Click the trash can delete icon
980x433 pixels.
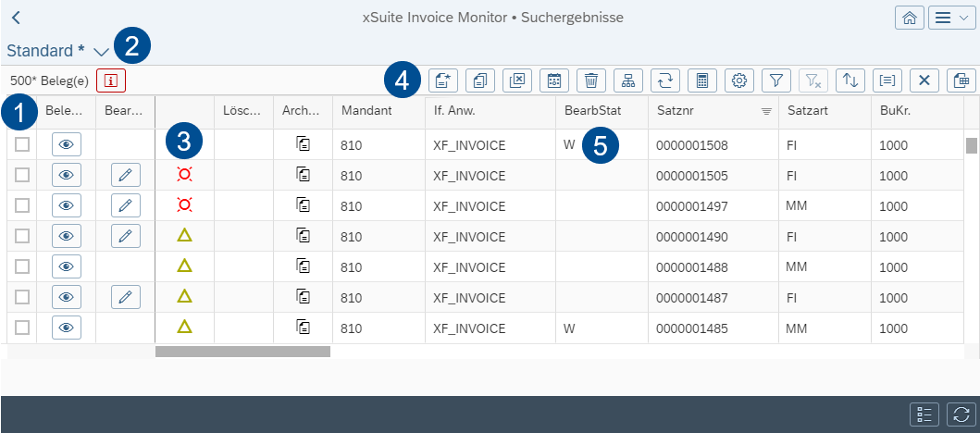point(591,80)
